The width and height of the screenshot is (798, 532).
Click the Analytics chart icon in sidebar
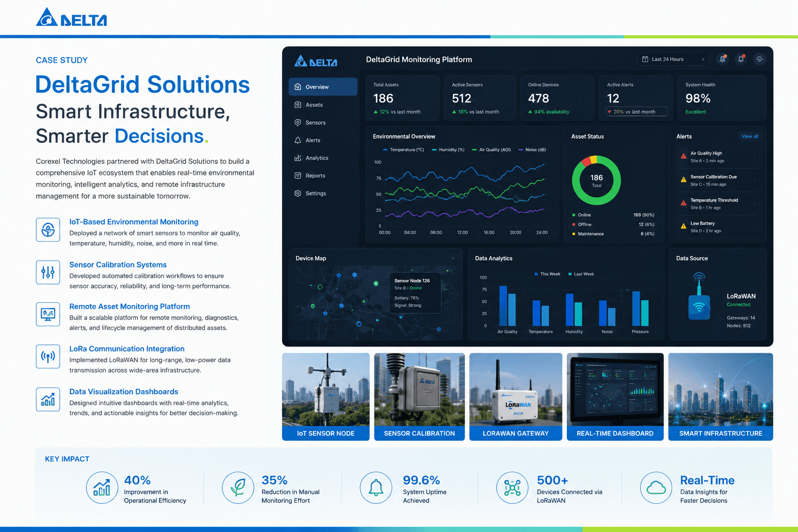point(298,158)
